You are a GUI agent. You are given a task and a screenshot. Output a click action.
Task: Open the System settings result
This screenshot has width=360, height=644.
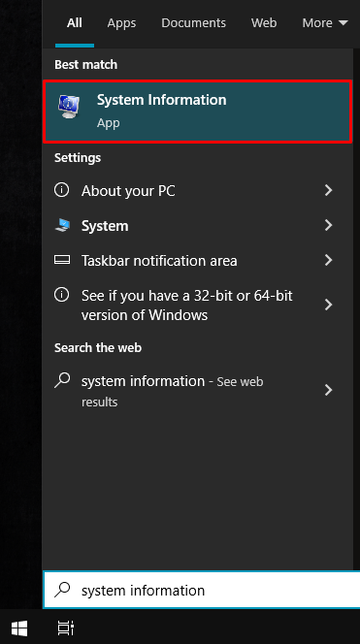197,225
